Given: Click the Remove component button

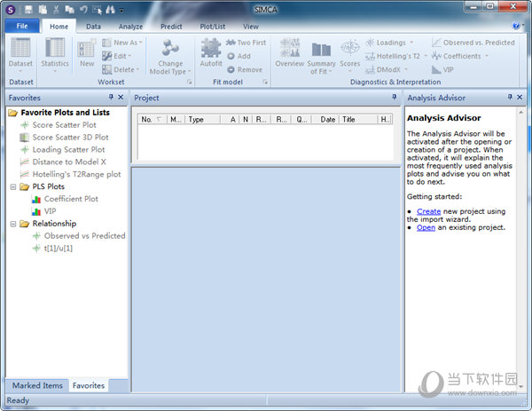Looking at the screenshot, I should [x=245, y=69].
